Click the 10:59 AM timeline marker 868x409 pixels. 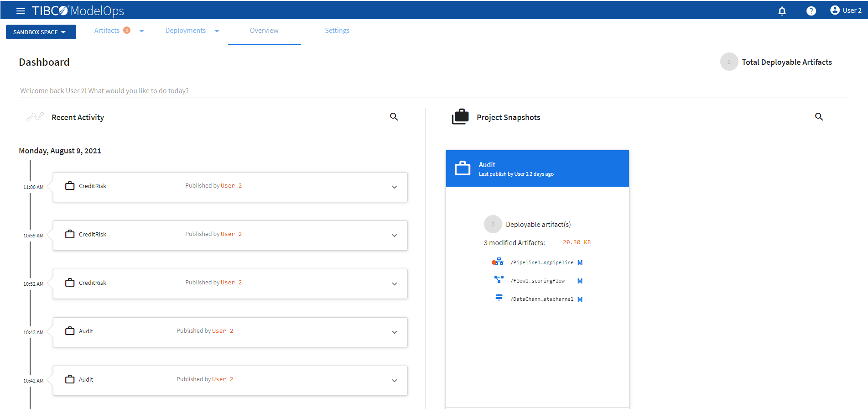click(x=33, y=236)
